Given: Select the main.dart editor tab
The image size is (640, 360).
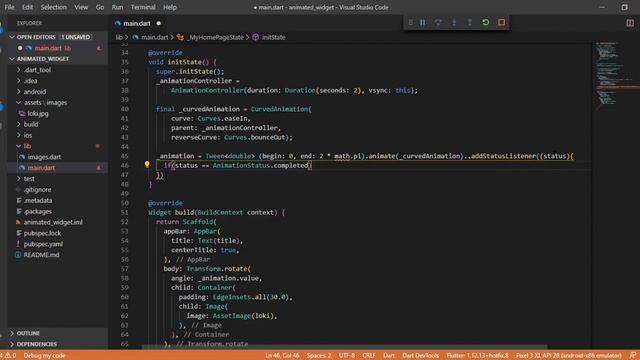Looking at the screenshot, I should pos(137,24).
